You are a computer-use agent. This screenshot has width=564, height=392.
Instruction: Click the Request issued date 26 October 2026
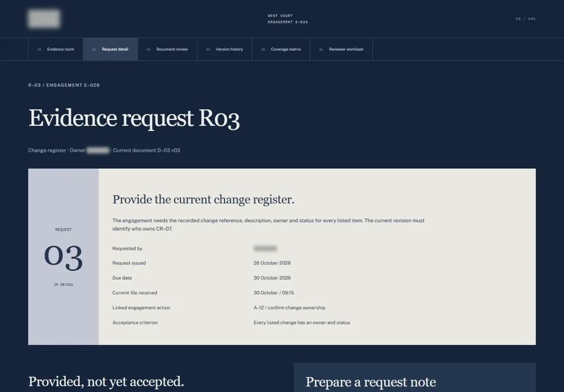(272, 263)
